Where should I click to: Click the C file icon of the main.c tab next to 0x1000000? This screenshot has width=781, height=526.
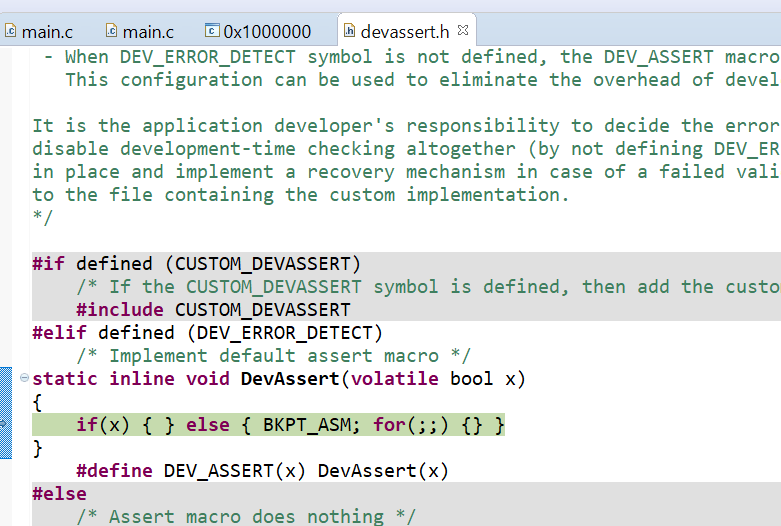(111, 31)
